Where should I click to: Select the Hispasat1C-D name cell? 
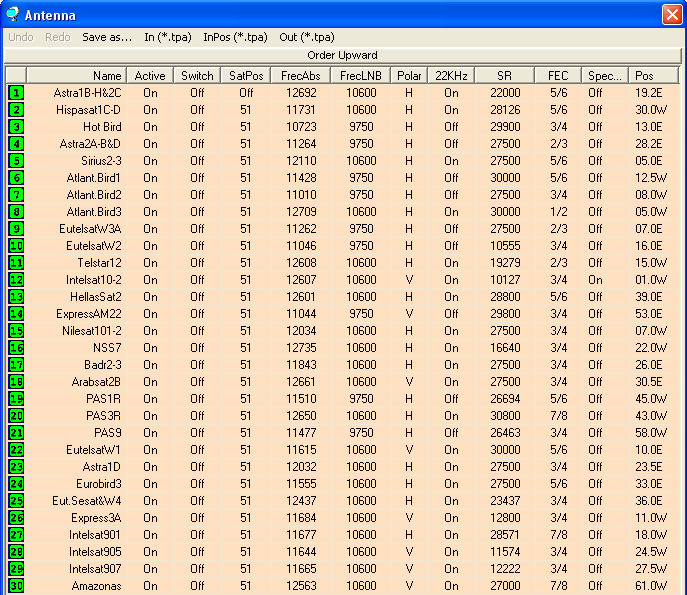click(88, 110)
